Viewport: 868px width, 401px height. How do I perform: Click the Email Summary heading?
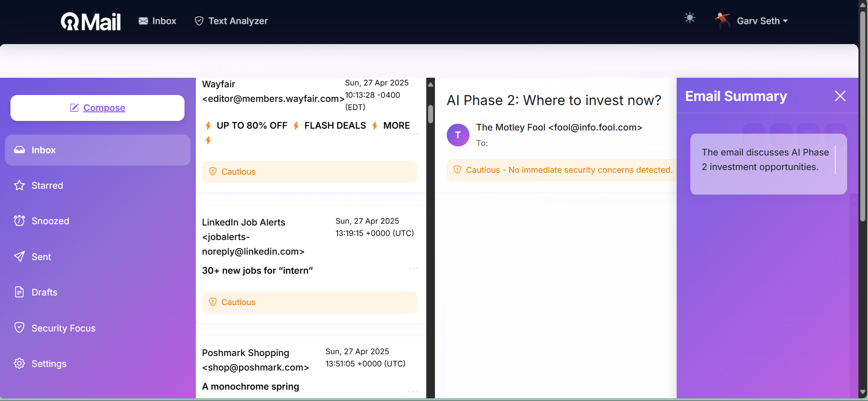click(x=736, y=96)
